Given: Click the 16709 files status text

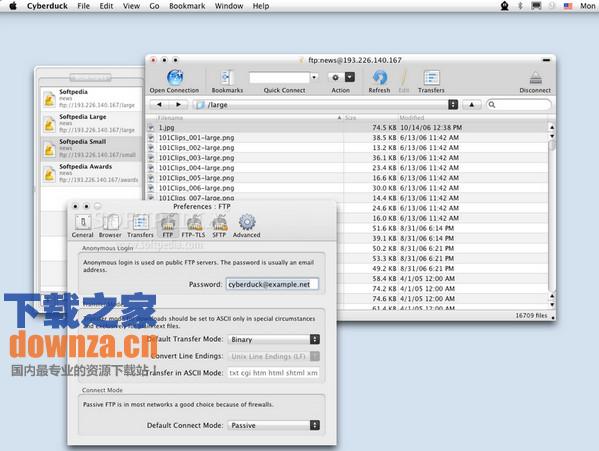Looking at the screenshot, I should click(x=531, y=315).
